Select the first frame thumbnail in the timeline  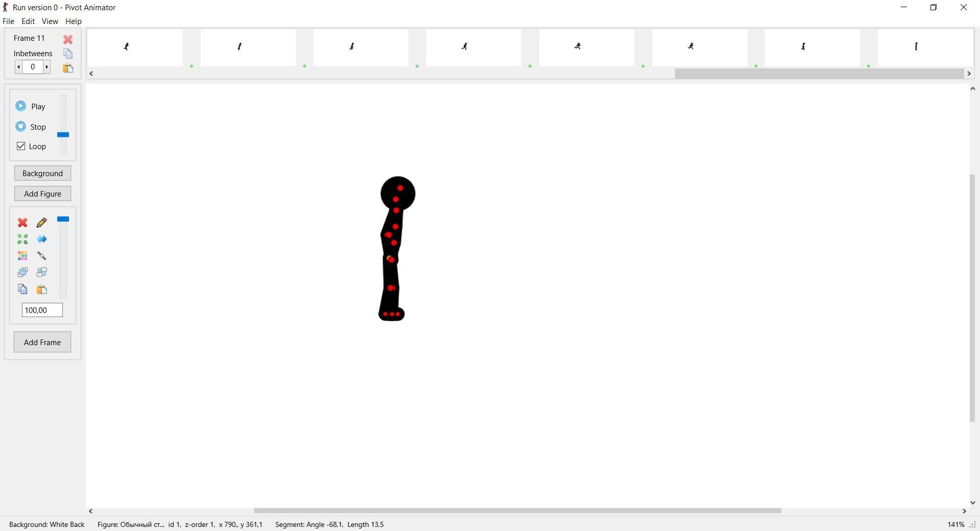pos(135,47)
